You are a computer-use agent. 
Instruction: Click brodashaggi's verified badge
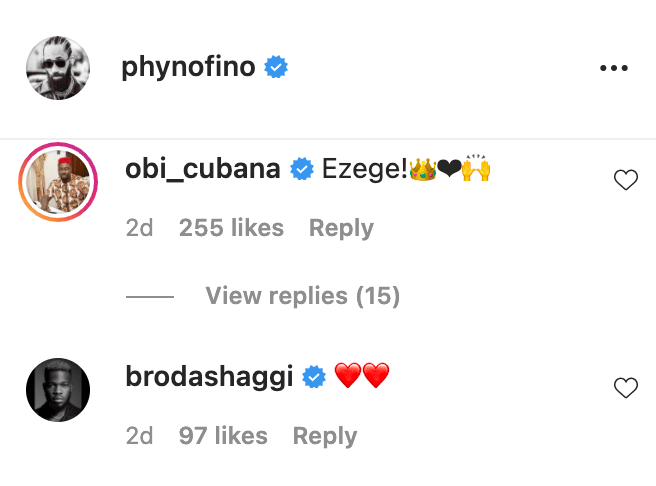click(315, 378)
